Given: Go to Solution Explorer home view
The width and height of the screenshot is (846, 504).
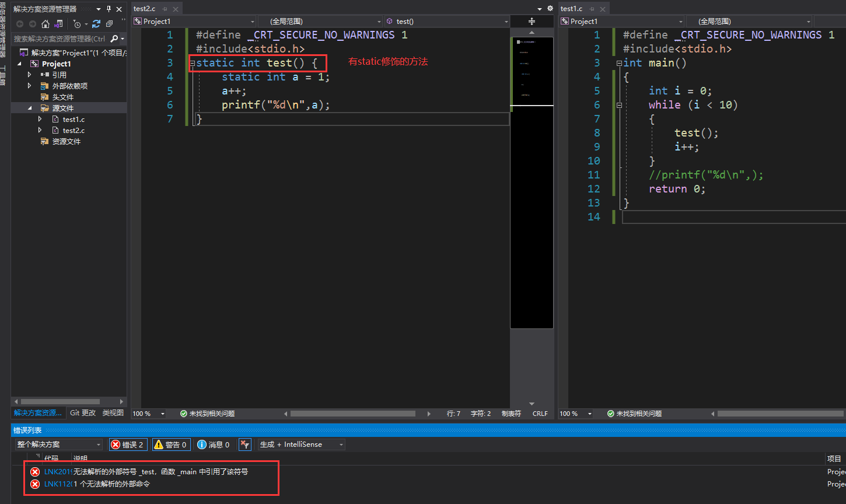Looking at the screenshot, I should click(46, 24).
